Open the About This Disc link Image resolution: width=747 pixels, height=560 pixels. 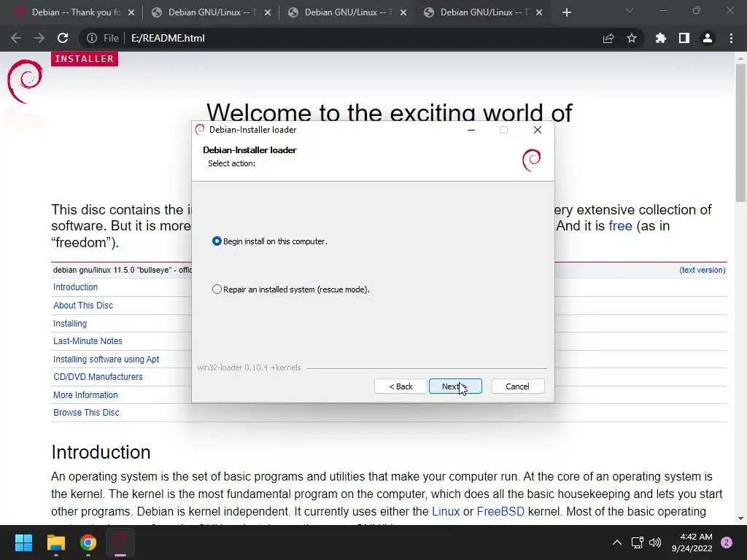click(83, 306)
